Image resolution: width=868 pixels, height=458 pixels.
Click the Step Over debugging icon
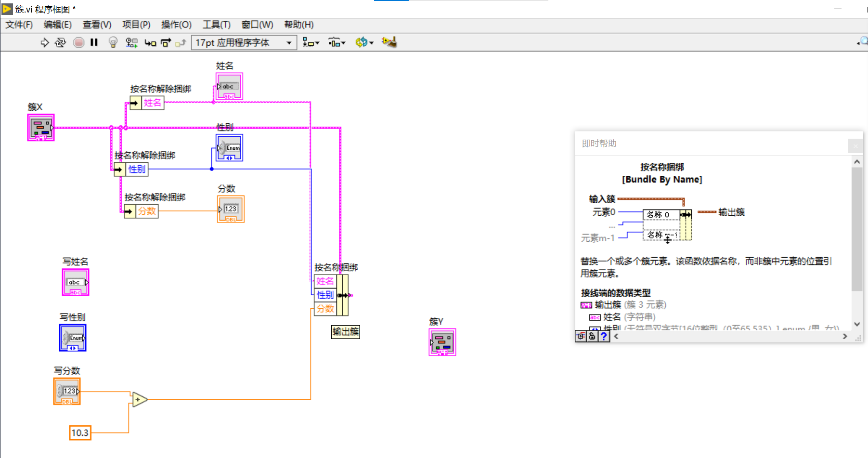[x=166, y=42]
